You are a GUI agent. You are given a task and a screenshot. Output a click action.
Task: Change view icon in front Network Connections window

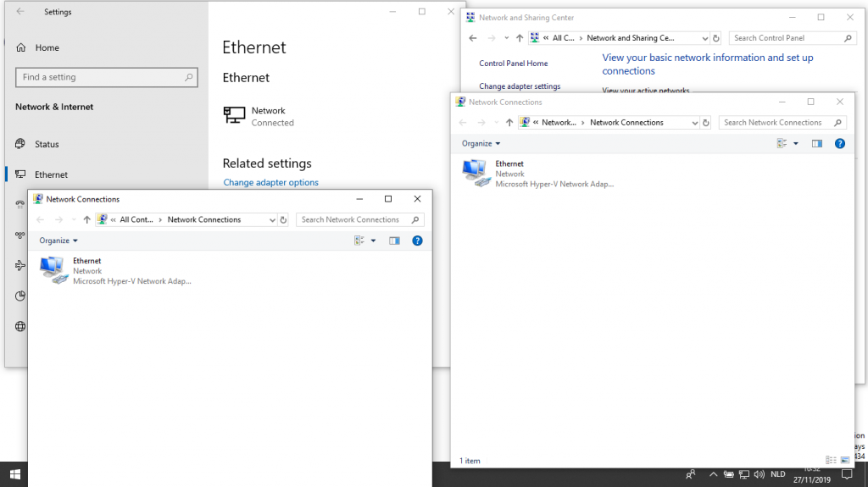[359, 241]
